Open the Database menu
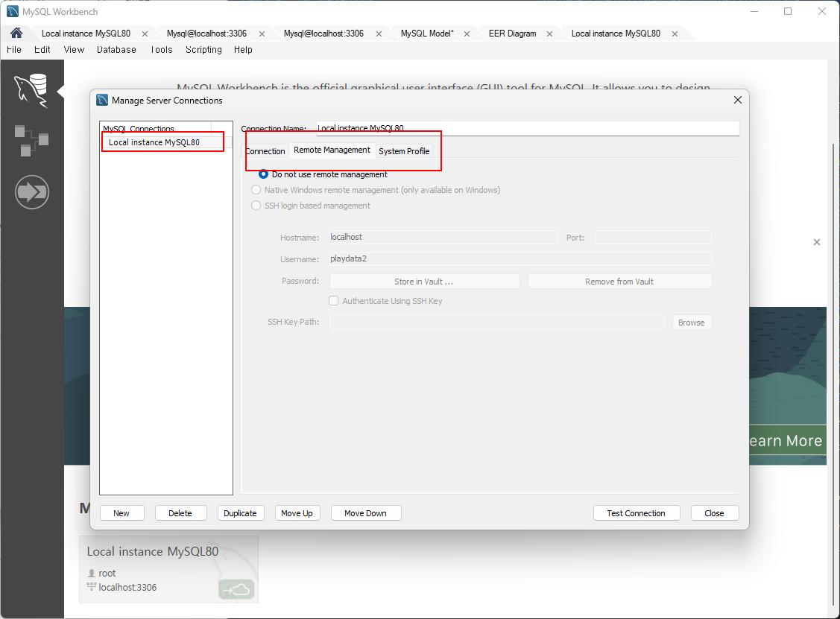 click(116, 49)
